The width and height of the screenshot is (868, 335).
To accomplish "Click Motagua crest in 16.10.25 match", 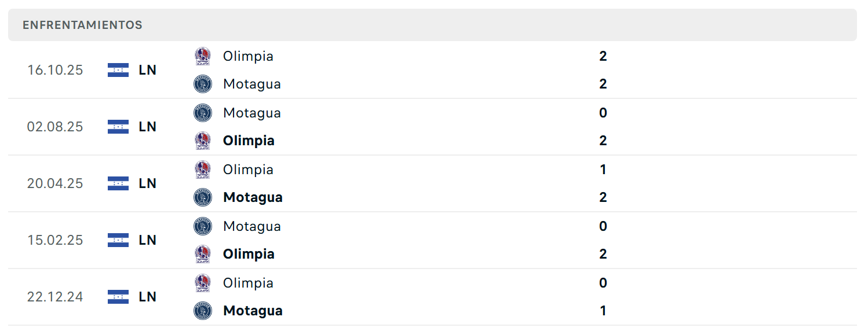I will (203, 84).
